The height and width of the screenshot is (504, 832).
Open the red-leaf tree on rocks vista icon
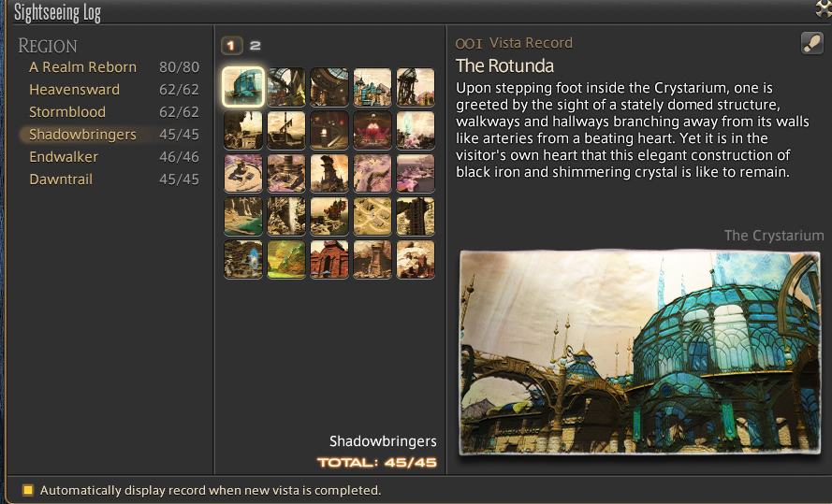(329, 216)
